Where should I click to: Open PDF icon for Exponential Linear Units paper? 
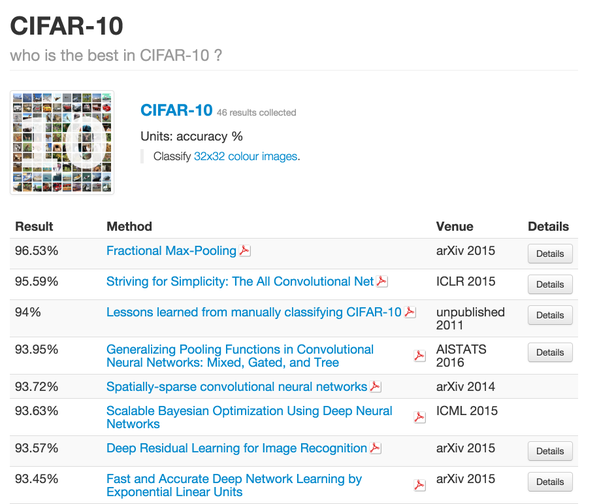pyautogui.click(x=419, y=485)
